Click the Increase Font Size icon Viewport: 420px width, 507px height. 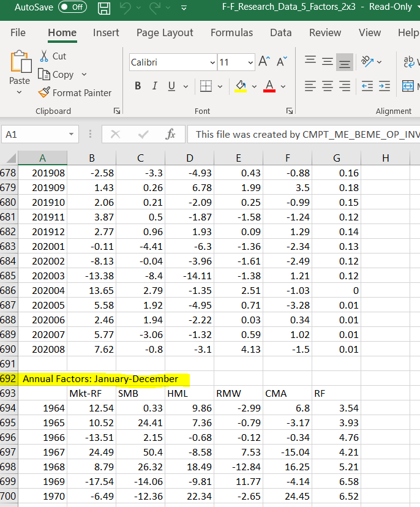264,62
